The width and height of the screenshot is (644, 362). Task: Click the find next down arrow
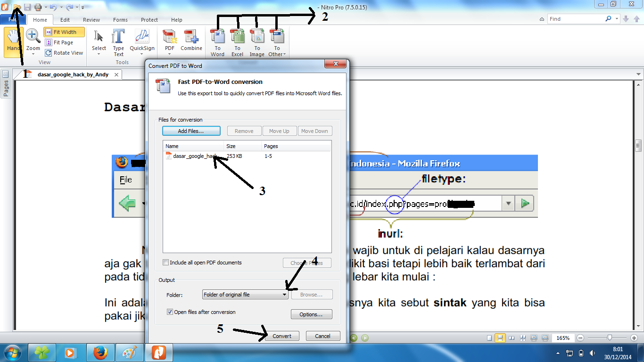coord(626,19)
